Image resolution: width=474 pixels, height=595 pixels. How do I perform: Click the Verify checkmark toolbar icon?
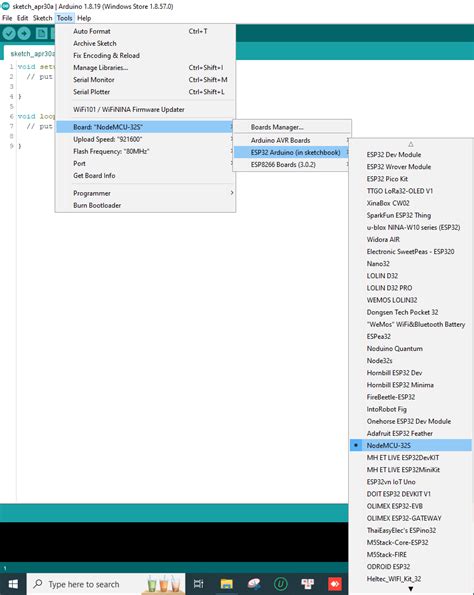pyautogui.click(x=9, y=33)
